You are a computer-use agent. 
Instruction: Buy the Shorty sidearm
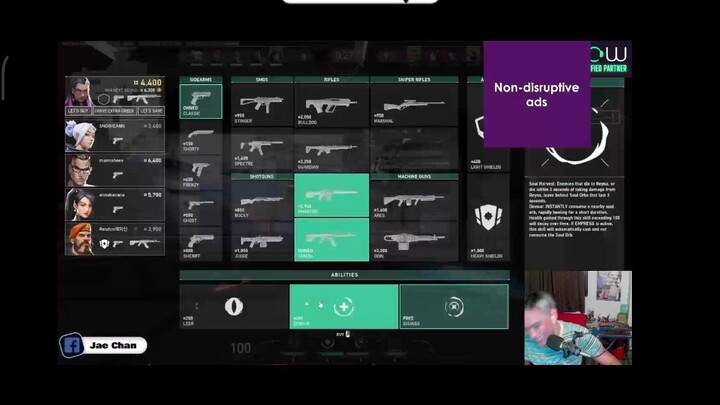tap(201, 138)
